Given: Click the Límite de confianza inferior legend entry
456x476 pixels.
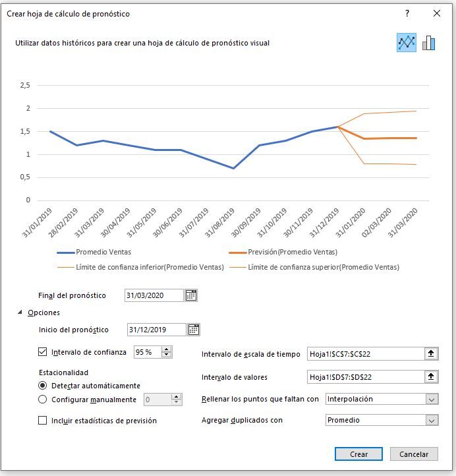Looking at the screenshot, I should tap(140, 267).
